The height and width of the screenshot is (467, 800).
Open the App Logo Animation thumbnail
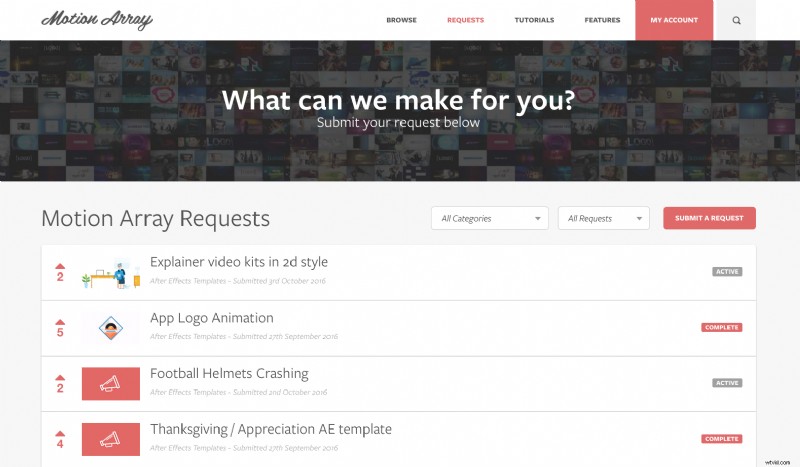point(111,328)
